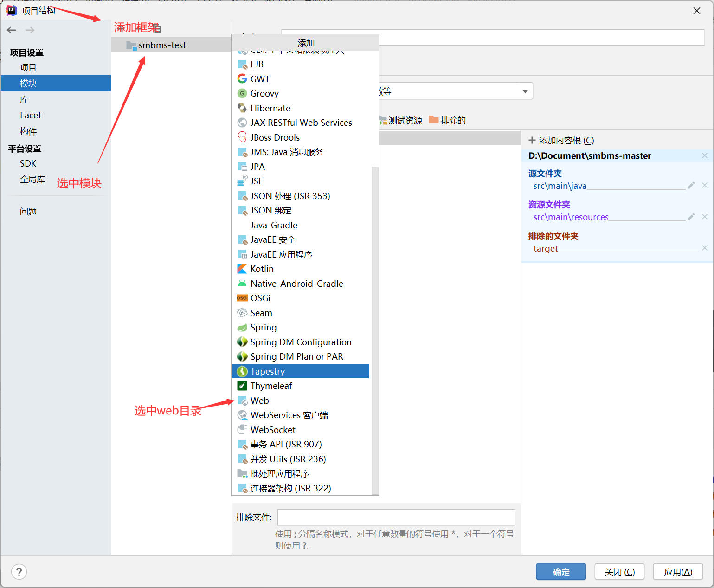714x588 pixels.
Task: Edit src\main\resources folder properties
Action: pos(691,217)
